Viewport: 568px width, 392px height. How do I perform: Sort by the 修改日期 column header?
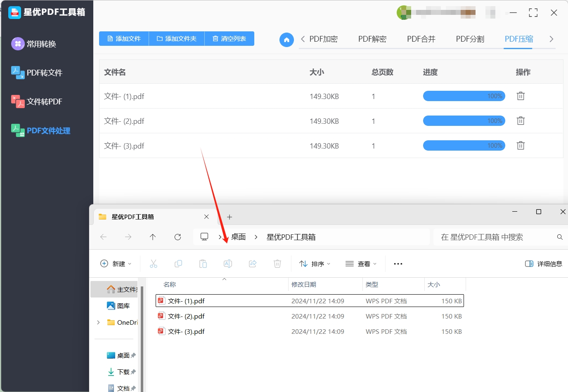pos(304,284)
